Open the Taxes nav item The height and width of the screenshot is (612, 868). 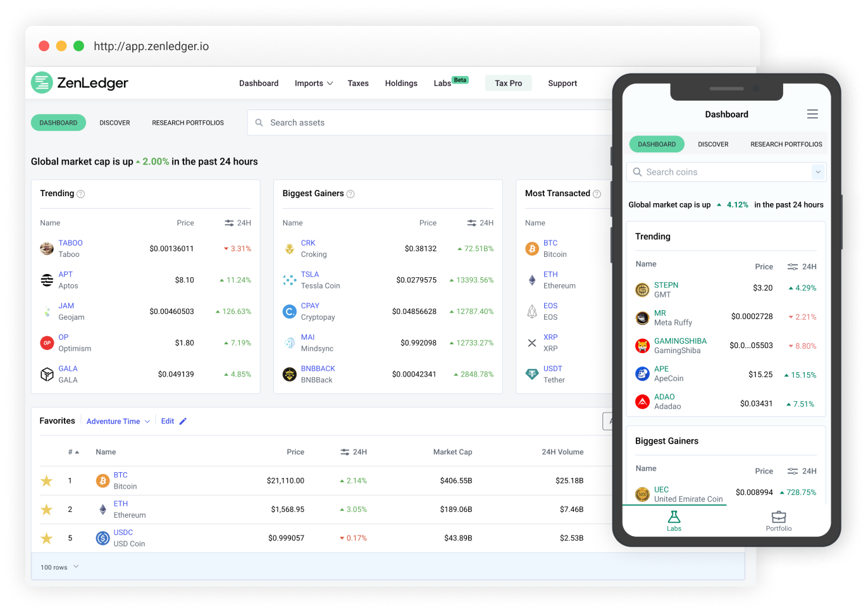coord(358,84)
